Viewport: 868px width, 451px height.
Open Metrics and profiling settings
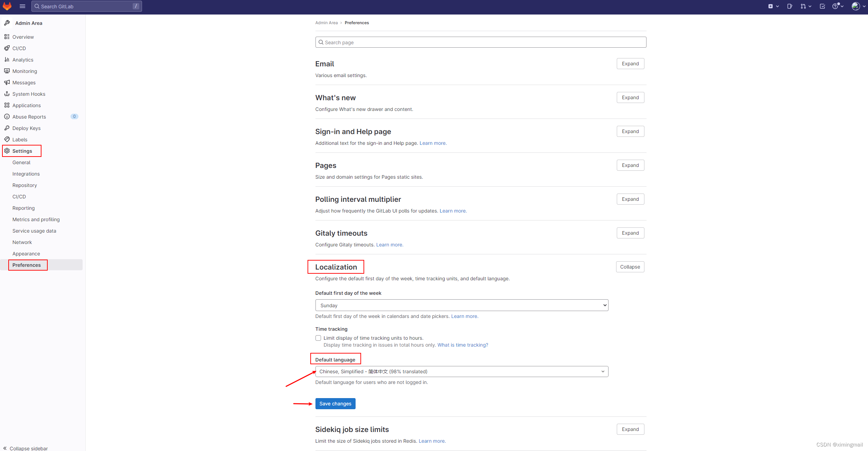coord(36,219)
